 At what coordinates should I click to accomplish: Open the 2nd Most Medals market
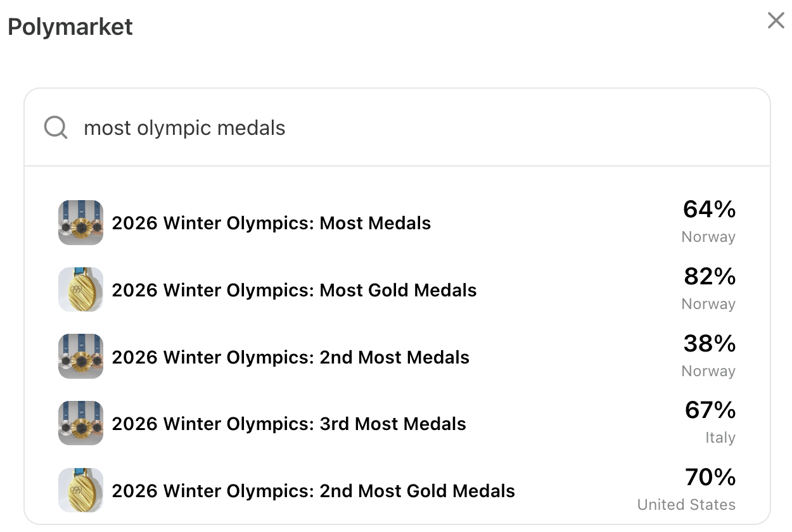(x=291, y=357)
